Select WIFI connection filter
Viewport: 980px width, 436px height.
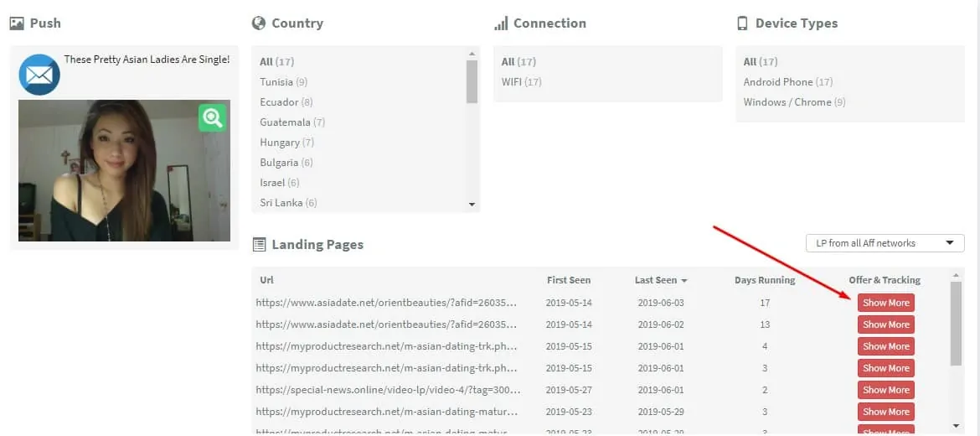click(x=512, y=82)
